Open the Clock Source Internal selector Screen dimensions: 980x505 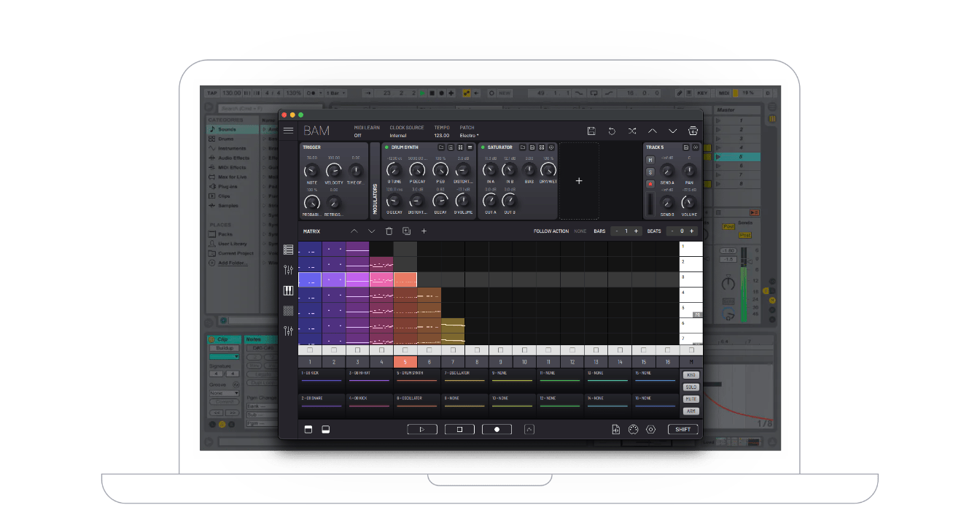398,136
